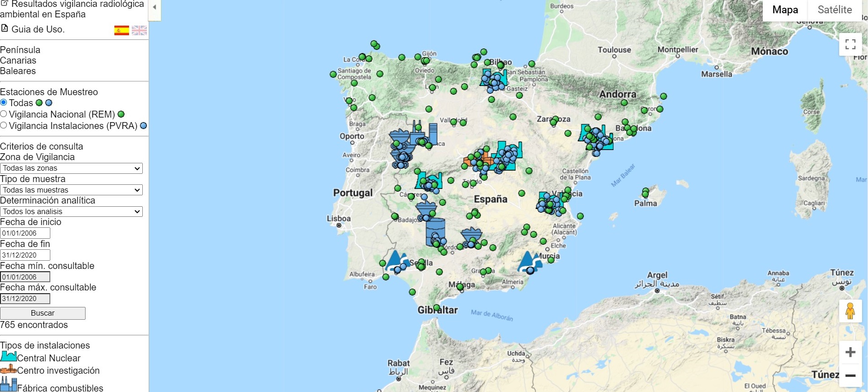Click the green marker near Gibraltar
868x392 pixels.
tap(437, 308)
